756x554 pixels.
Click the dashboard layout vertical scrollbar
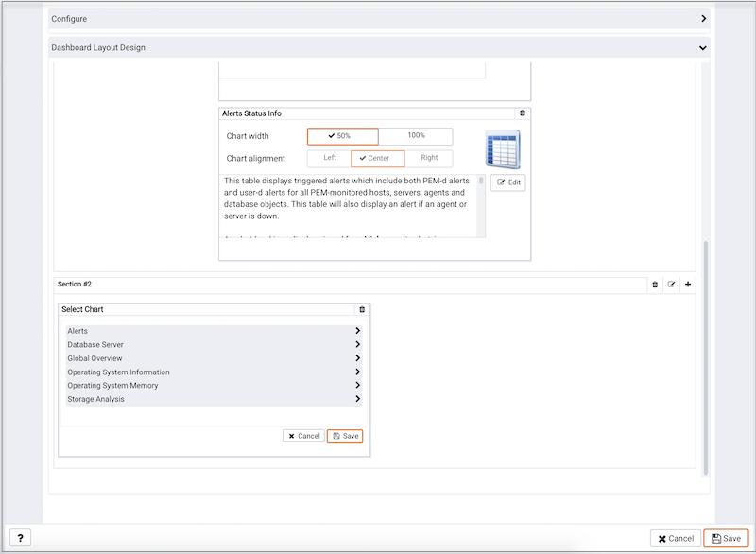click(706, 357)
